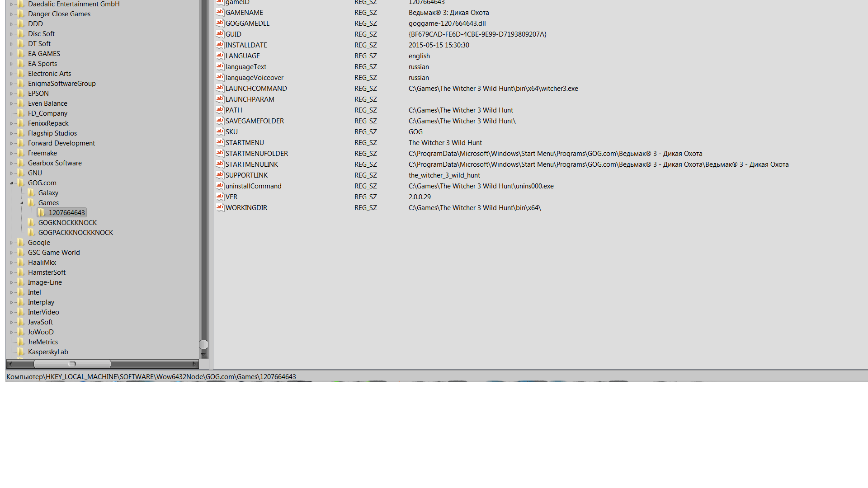Click the string icon next to INSTALLDATE
The height and width of the screenshot is (488, 868).
point(220,45)
